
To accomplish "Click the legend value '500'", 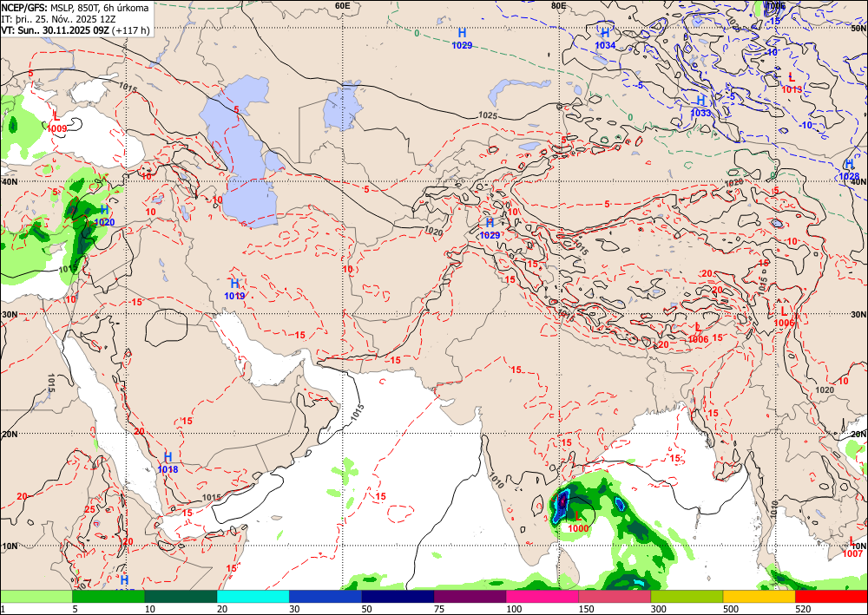I will click(x=731, y=609).
